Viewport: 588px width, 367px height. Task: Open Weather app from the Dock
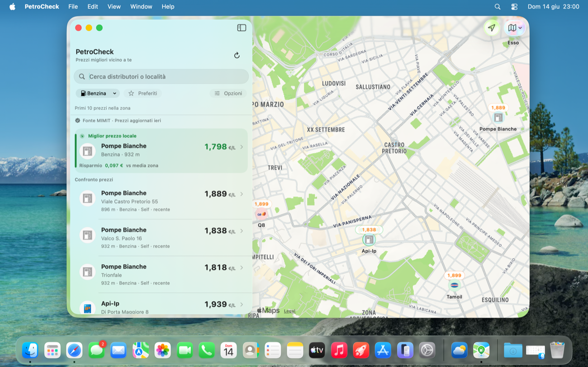coord(459,350)
